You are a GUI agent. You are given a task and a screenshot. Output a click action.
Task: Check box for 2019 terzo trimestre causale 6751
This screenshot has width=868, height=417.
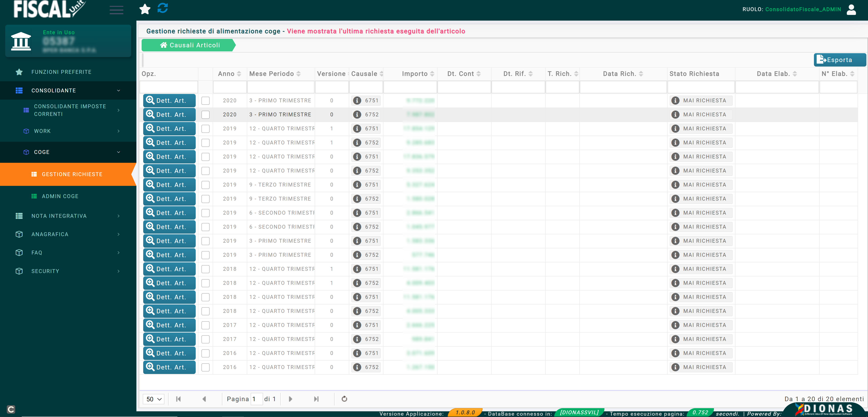point(206,185)
